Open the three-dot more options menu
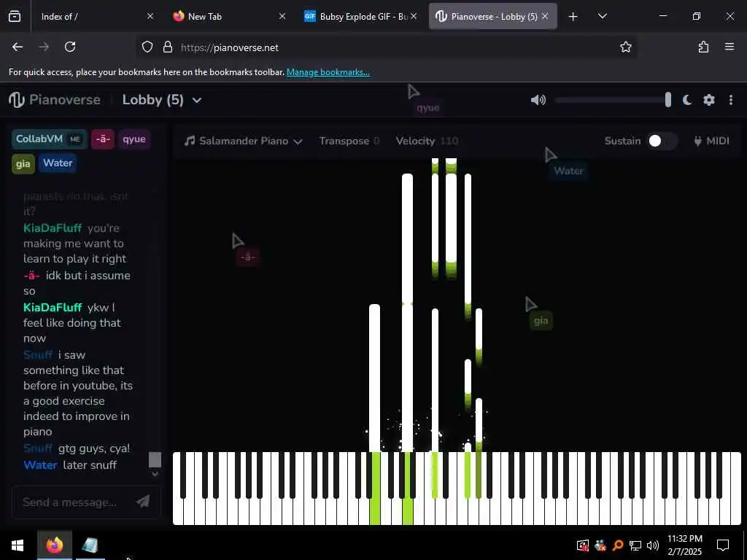747x560 pixels. pyautogui.click(x=731, y=100)
